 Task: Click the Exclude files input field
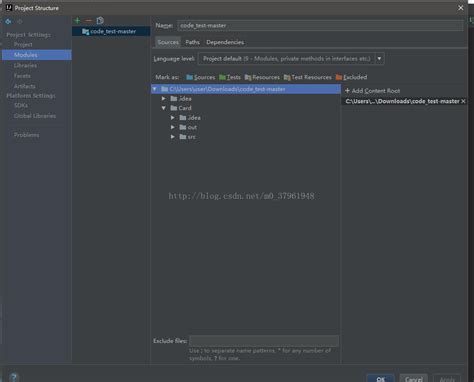[264, 341]
